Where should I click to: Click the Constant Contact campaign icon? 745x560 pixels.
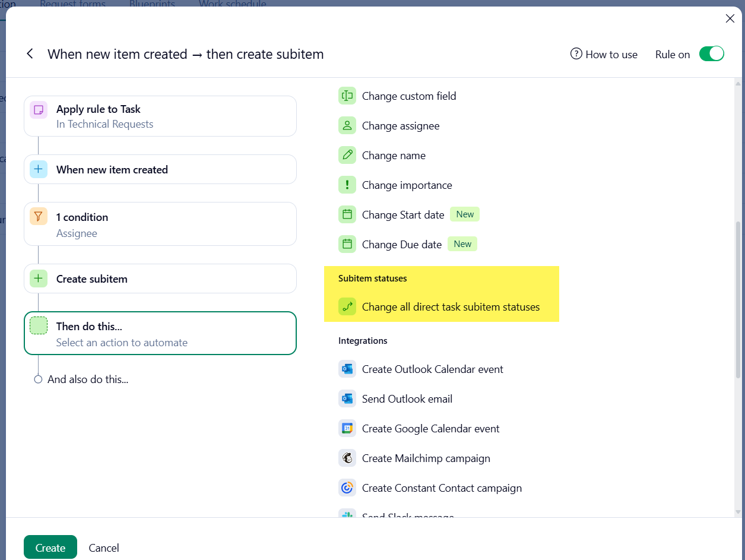(x=347, y=488)
